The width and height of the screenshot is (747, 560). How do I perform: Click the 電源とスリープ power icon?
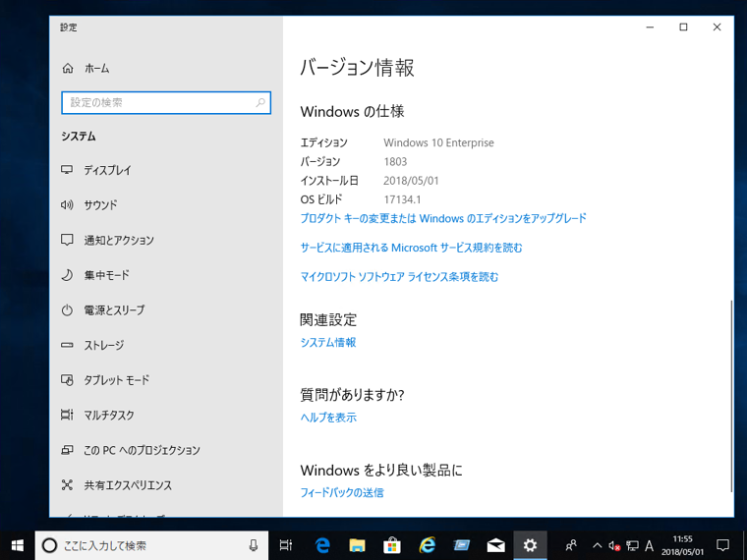pos(67,310)
